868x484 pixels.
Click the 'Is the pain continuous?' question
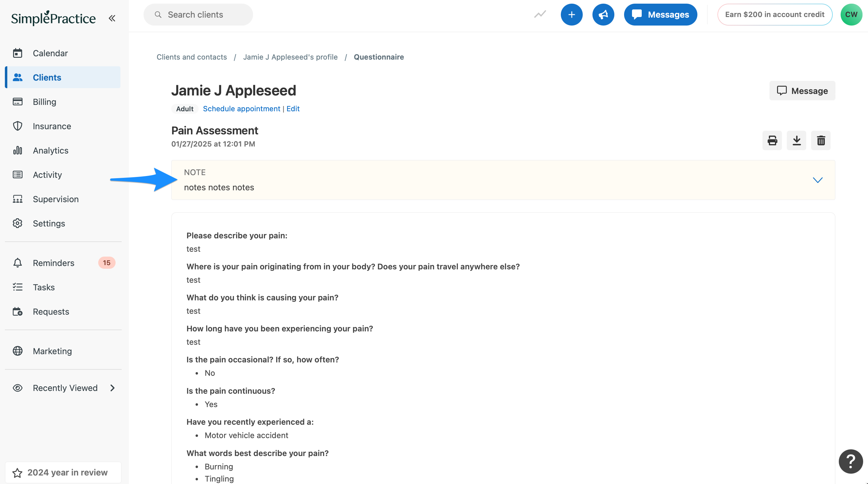[231, 391]
